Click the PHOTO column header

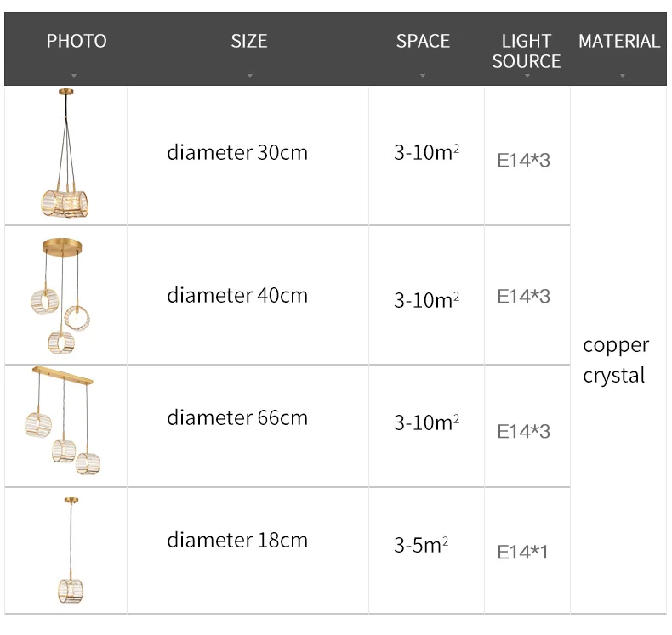pos(77,41)
